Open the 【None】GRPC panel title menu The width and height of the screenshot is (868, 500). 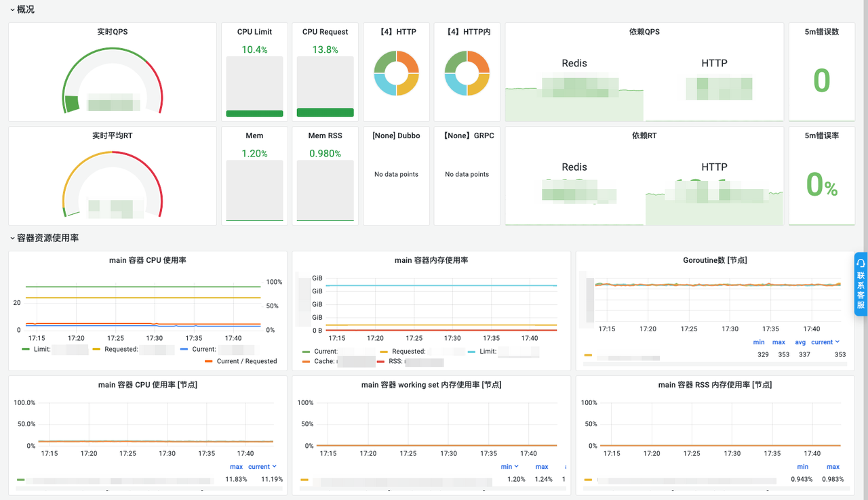[x=467, y=136]
